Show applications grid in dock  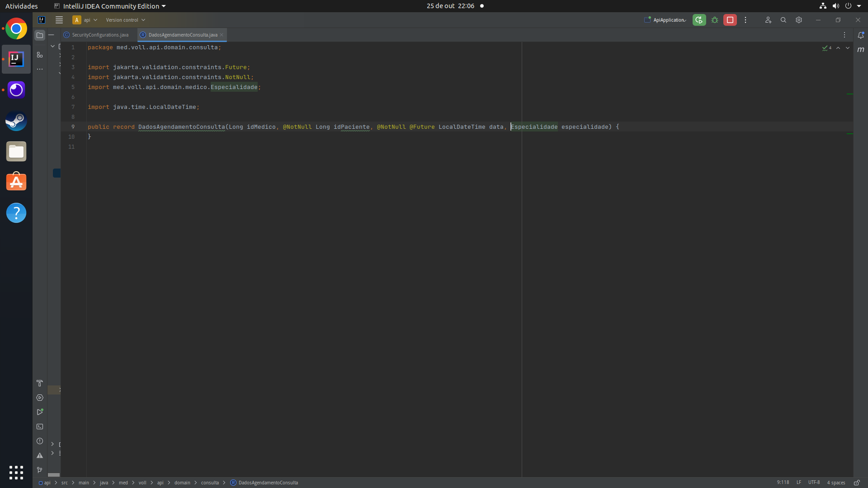tap(16, 473)
